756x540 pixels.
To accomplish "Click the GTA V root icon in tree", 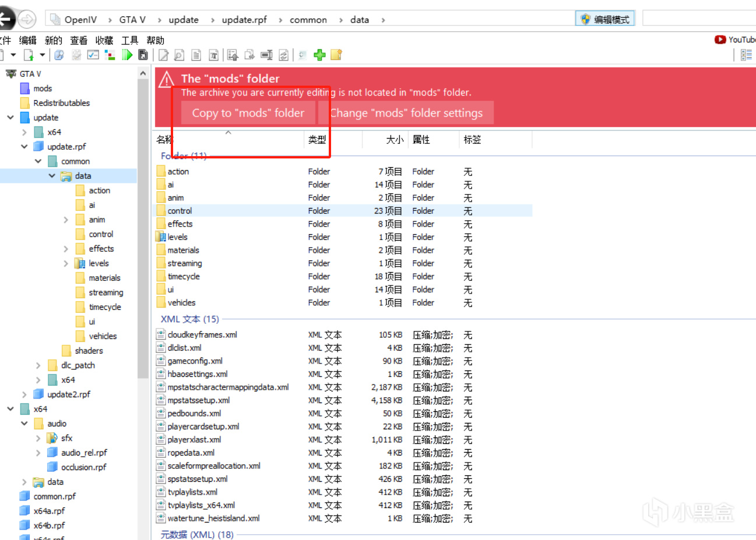I will [x=10, y=73].
